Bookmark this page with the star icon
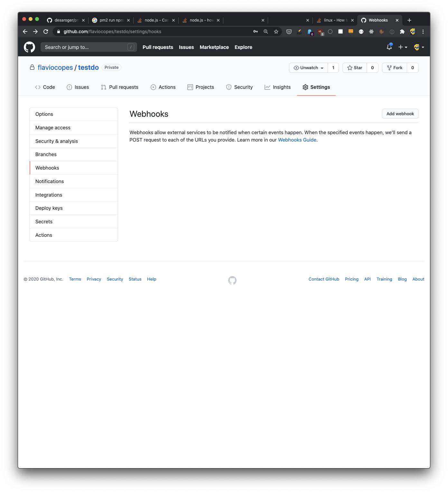Image resolution: width=448 pixels, height=492 pixels. tap(276, 32)
